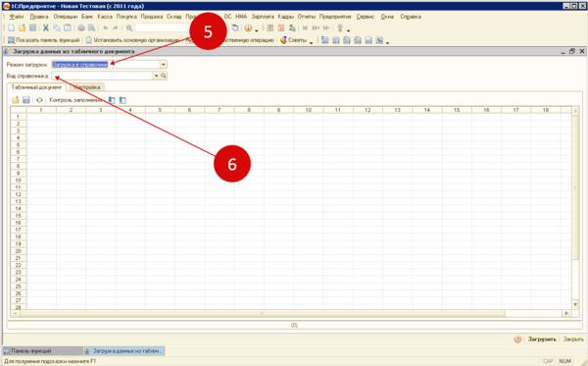The image size is (588, 366).
Task: Open the Файл menu
Action: point(17,17)
